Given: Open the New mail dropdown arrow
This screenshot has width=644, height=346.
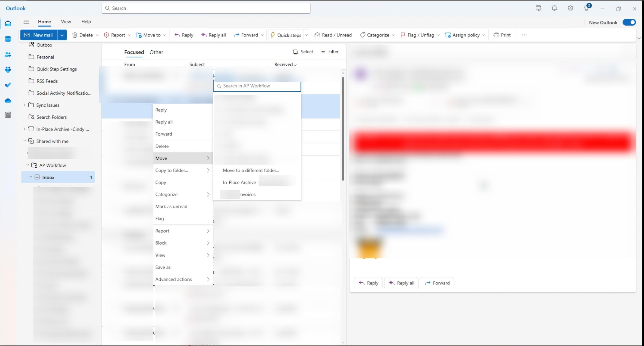Looking at the screenshot, I should click(x=62, y=35).
